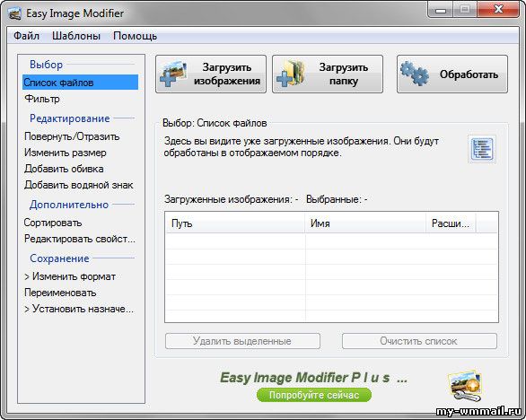Screen dimensions: 526x420
Task: Open Изменить формат section
Action: [x=70, y=276]
